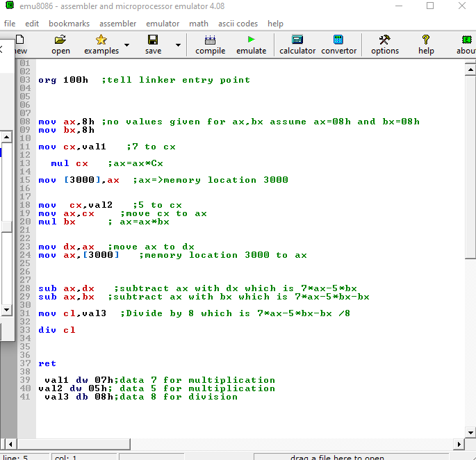Viewport: 476px width, 460px height.
Task: Click the 'mov bx,8h' instruction
Action: pos(66,130)
